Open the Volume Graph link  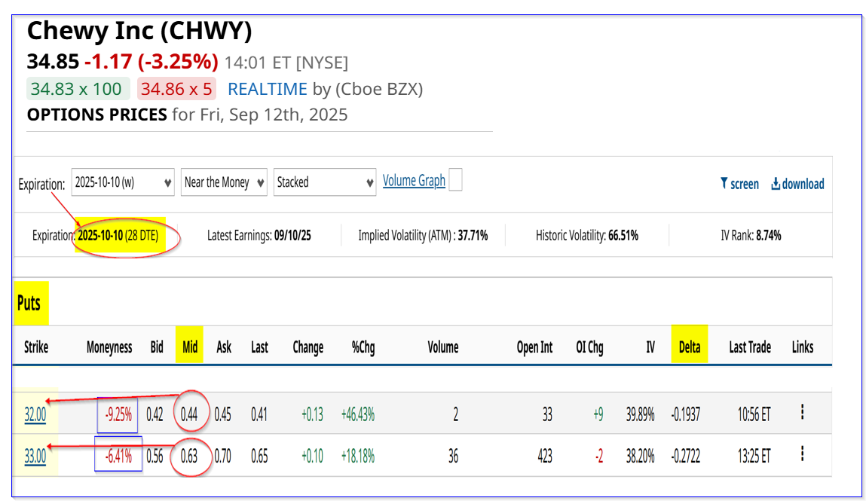(414, 181)
